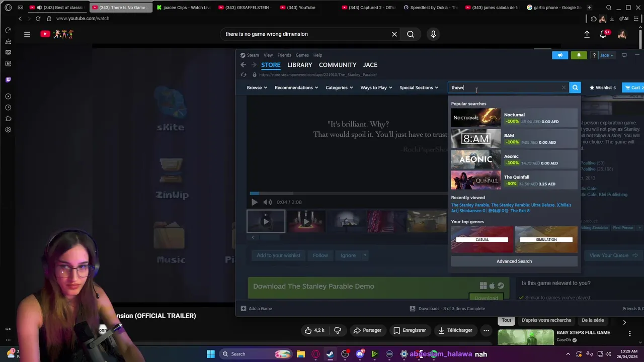
Task: Open the SIMULATION genre tile
Action: pos(546,239)
